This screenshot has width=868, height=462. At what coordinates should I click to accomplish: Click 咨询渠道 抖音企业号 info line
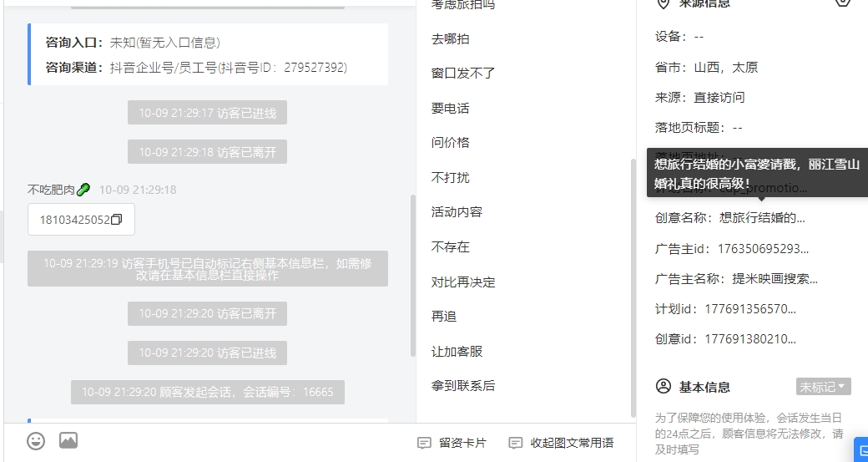[x=196, y=68]
